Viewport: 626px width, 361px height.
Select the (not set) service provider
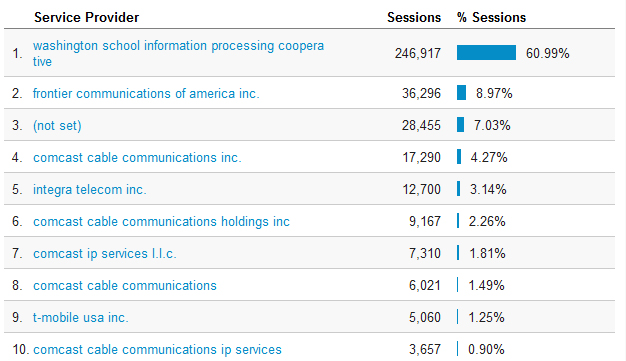coord(57,125)
